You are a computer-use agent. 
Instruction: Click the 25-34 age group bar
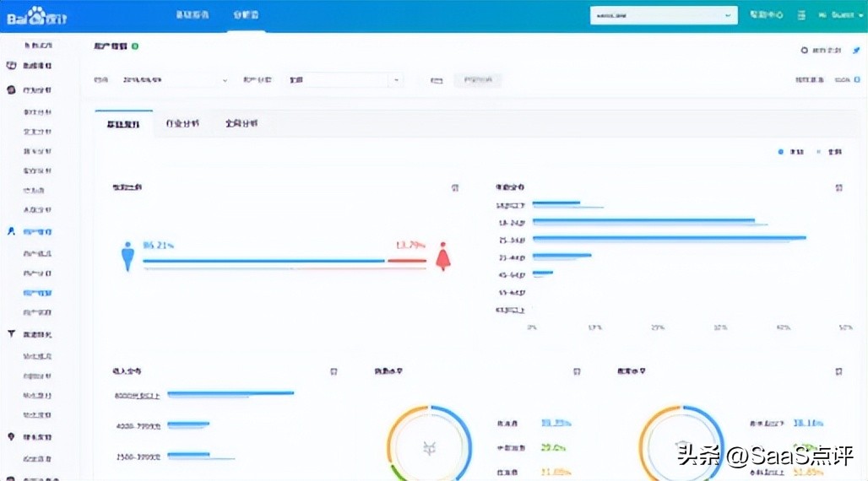pos(670,239)
